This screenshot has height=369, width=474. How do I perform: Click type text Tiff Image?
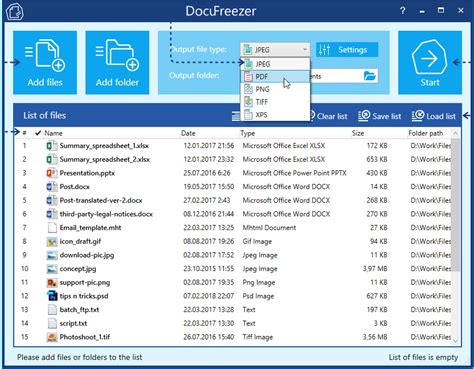[257, 337]
